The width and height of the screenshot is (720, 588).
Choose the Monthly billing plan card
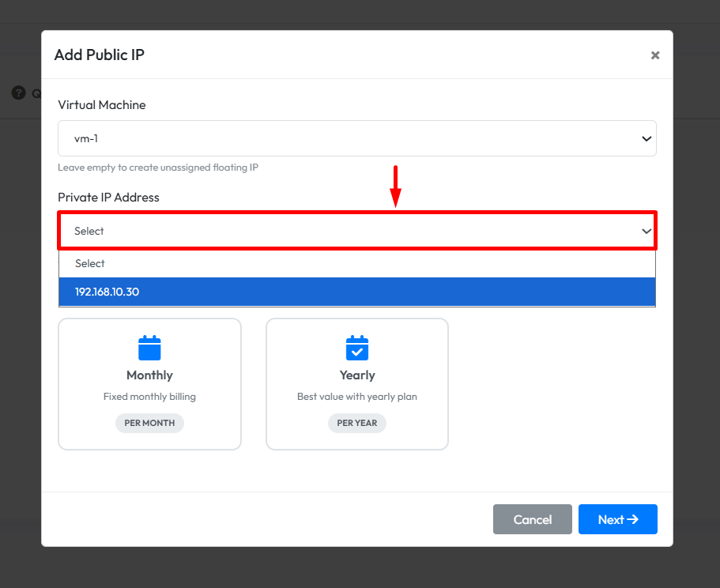click(x=149, y=384)
